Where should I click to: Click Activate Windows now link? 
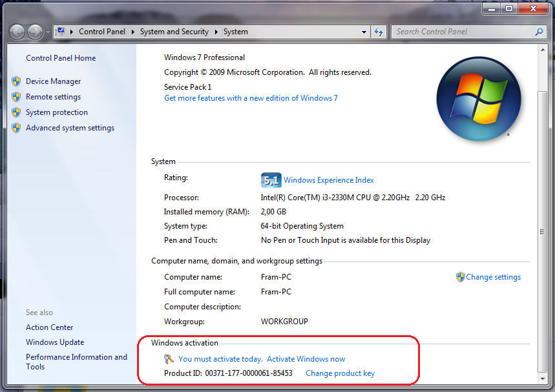tap(306, 359)
